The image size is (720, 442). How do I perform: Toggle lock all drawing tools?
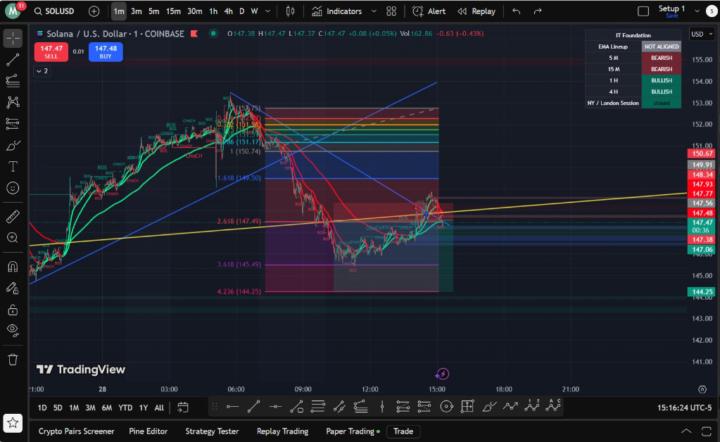13,310
